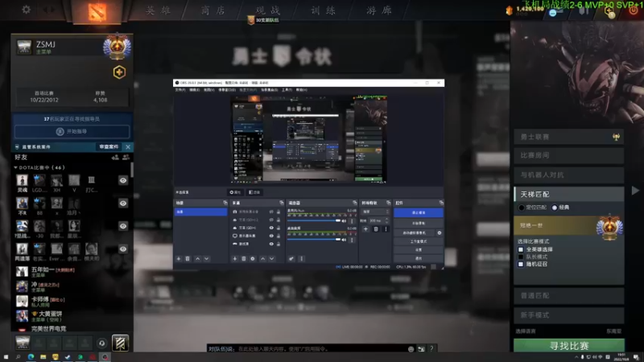Click the add friend icon
Image resolution: width=644 pixels, height=362 pixels.
(115, 157)
